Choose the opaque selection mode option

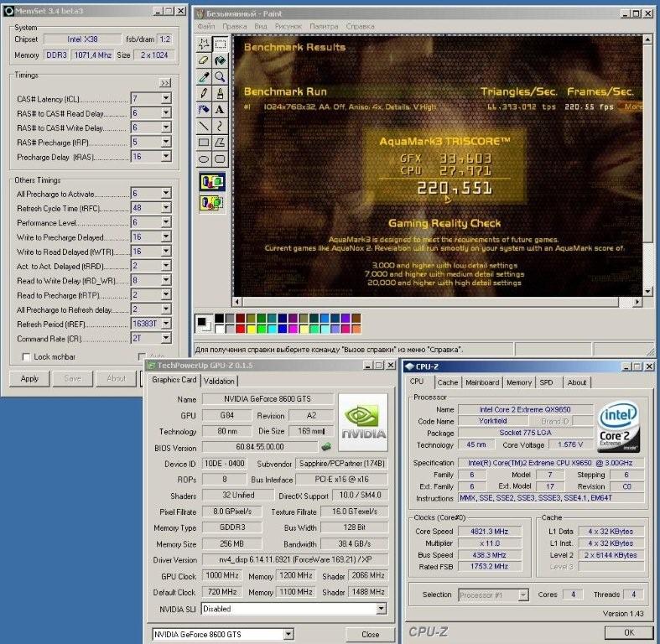212,182
